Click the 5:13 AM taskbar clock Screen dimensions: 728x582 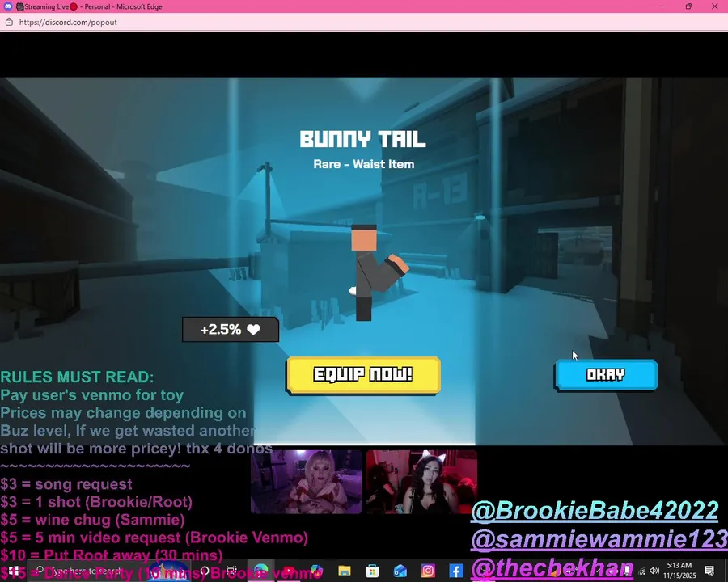click(679, 571)
